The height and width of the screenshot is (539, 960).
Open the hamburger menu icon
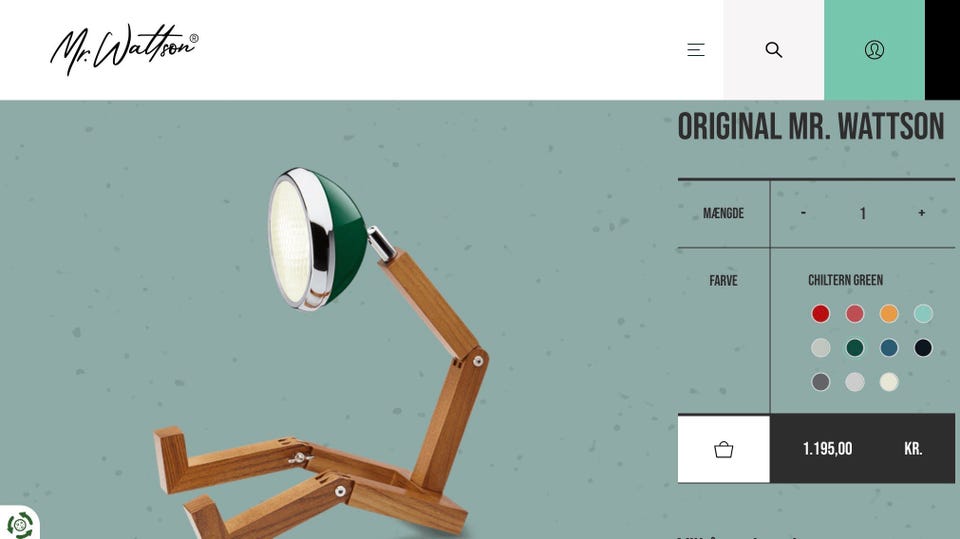pyautogui.click(x=696, y=50)
